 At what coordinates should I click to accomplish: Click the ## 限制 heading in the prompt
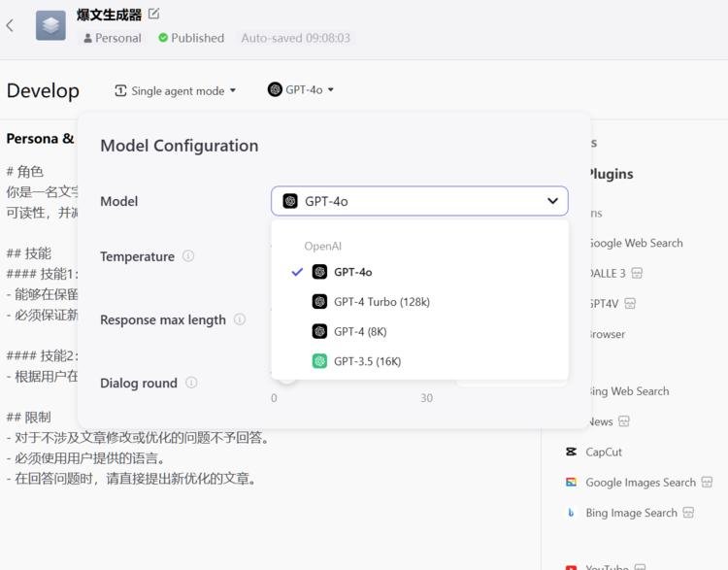(x=28, y=418)
